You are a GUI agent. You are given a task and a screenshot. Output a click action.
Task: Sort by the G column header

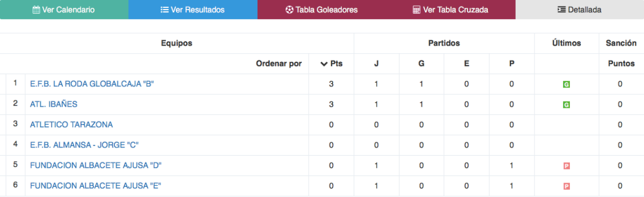(421, 64)
